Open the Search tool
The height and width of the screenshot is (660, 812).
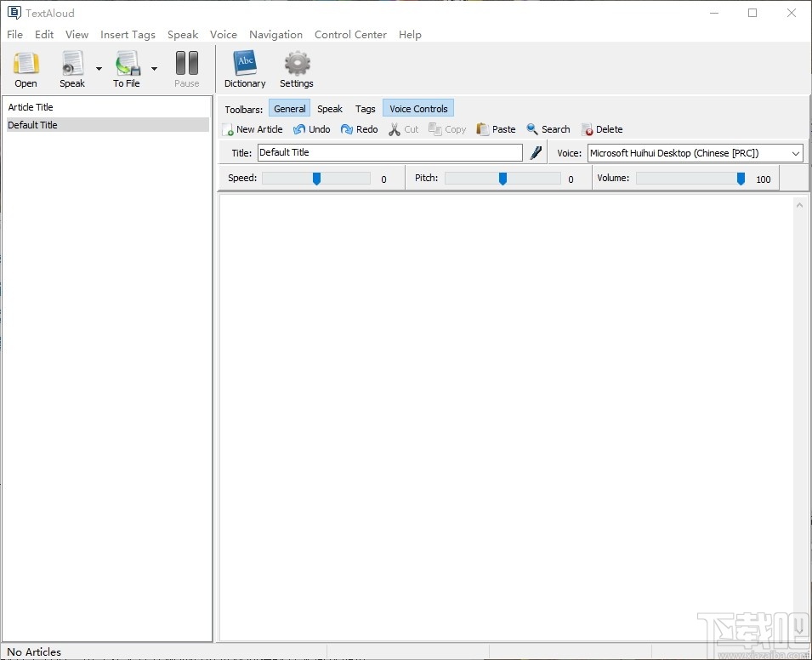click(548, 128)
